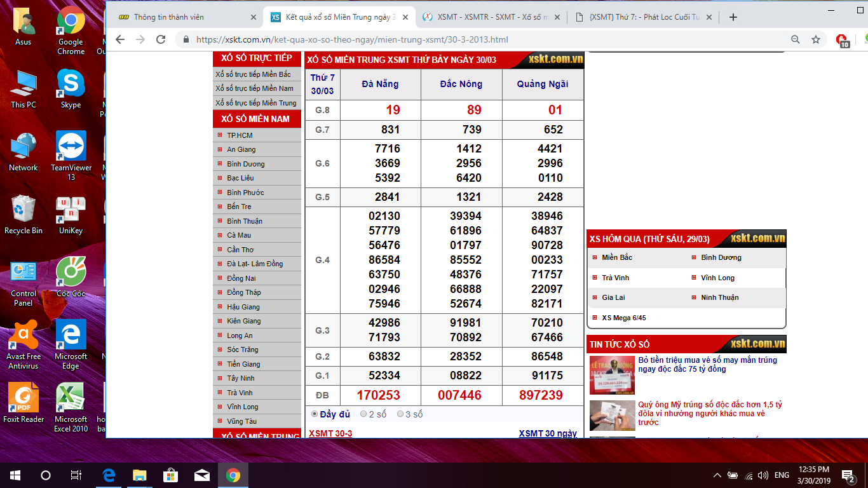Choose the "3 số" radio option
Screen dimensions: 868x488
click(x=400, y=414)
